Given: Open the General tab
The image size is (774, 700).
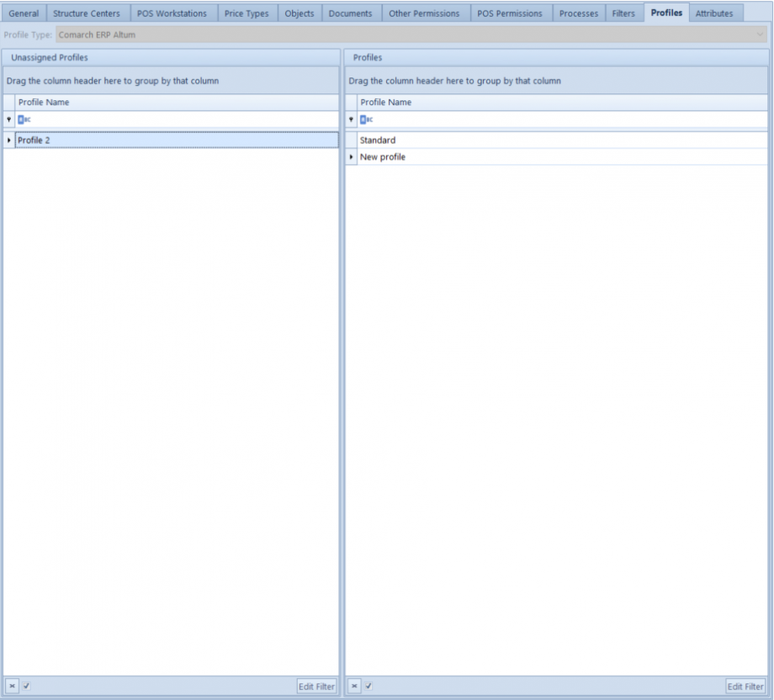Looking at the screenshot, I should tap(24, 13).
